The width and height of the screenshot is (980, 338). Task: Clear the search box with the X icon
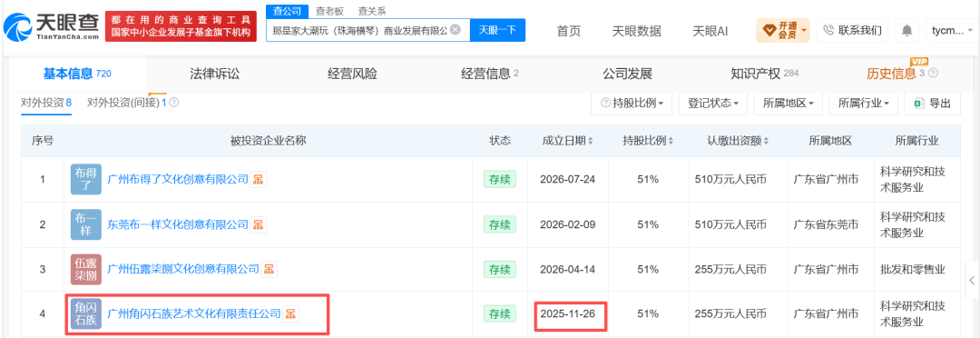tap(455, 29)
